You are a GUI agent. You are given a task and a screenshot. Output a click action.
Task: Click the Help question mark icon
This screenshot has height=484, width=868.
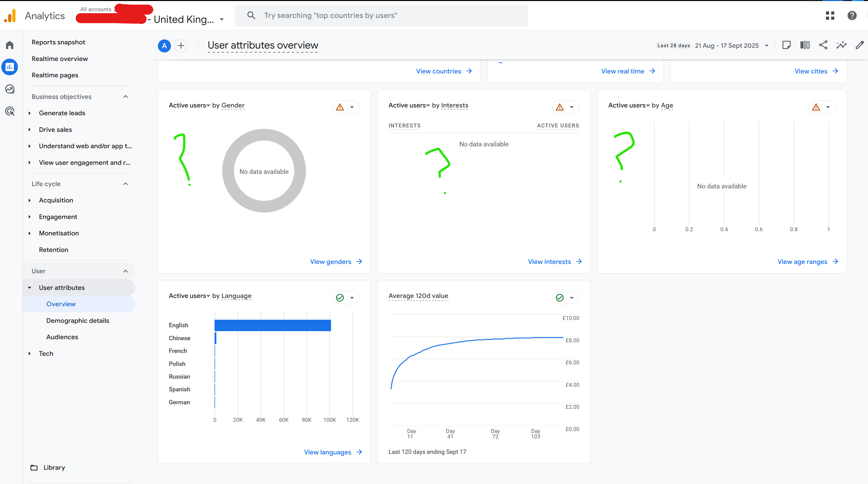pyautogui.click(x=852, y=16)
